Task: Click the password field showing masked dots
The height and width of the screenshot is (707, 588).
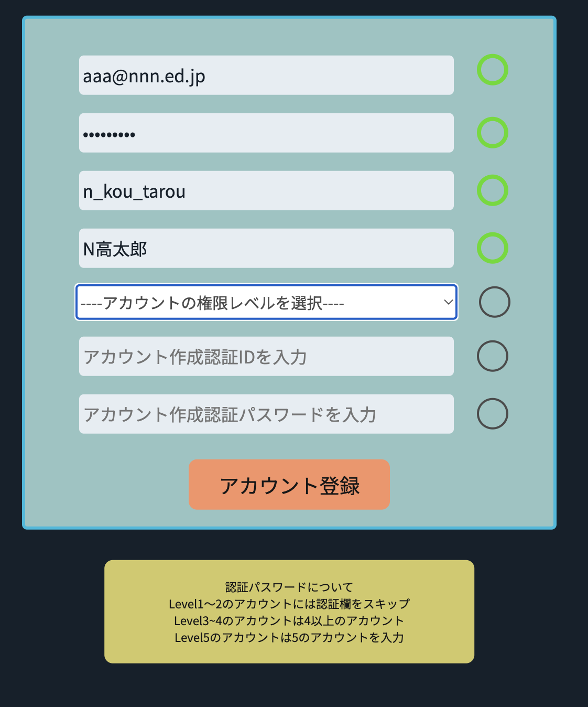Action: [x=266, y=133]
